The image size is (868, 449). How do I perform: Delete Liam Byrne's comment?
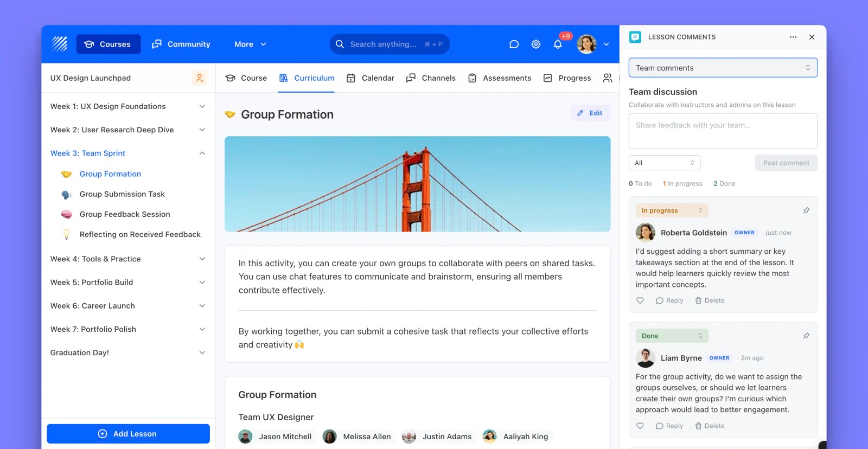tap(710, 426)
